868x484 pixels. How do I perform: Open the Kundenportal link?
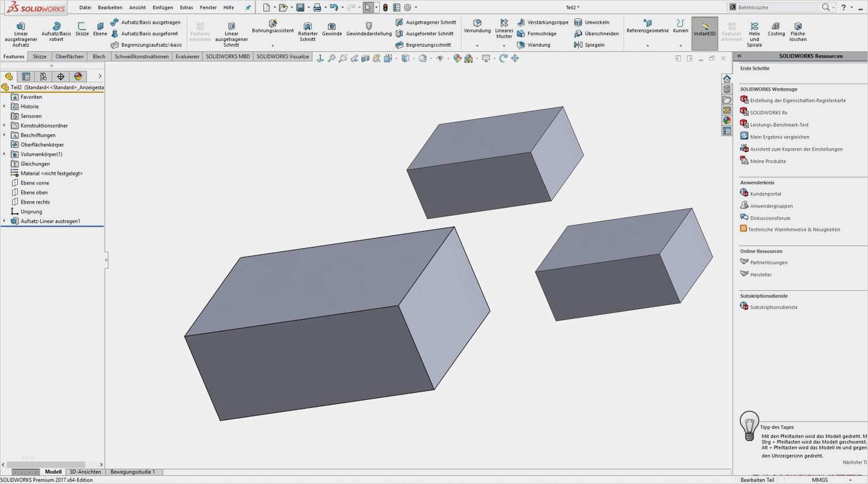pos(765,194)
